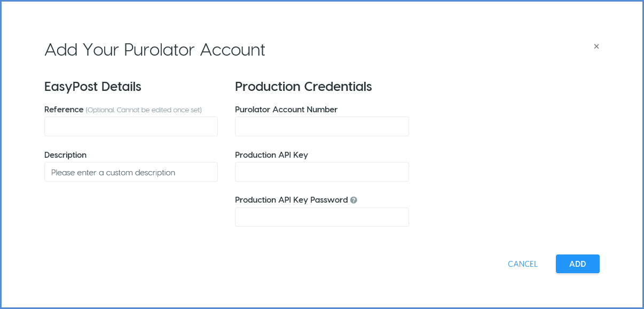Select the Purolator Account Number field
The image size is (644, 309).
point(322,127)
